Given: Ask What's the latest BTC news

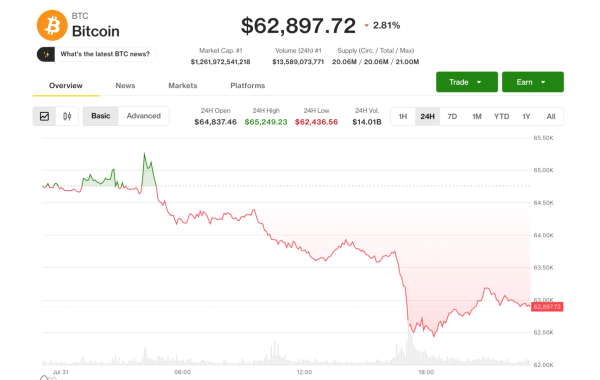Looking at the screenshot, I should pos(105,54).
